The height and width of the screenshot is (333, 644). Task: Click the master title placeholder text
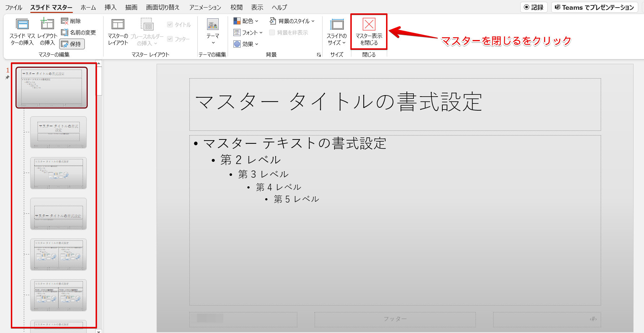click(338, 102)
